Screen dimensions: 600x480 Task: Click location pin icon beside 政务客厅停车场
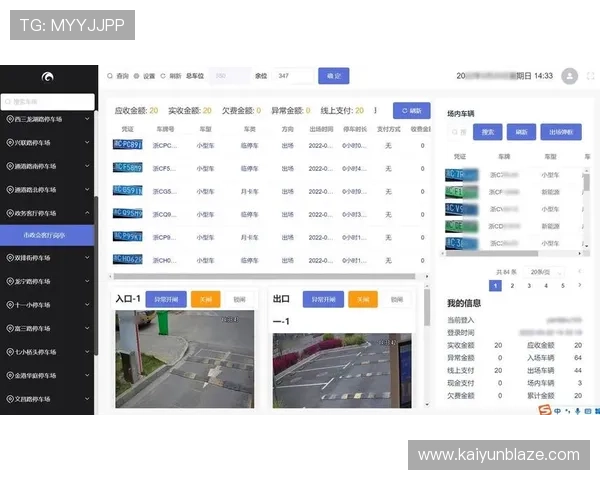10,213
